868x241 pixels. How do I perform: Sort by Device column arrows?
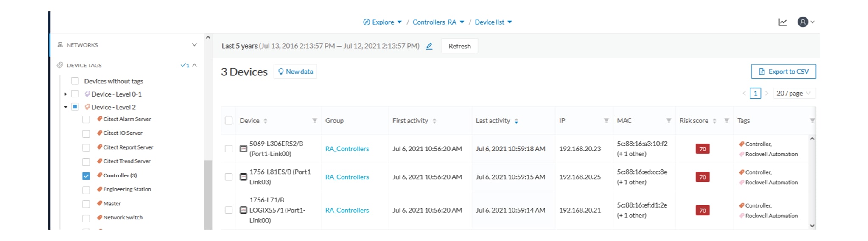pos(265,121)
